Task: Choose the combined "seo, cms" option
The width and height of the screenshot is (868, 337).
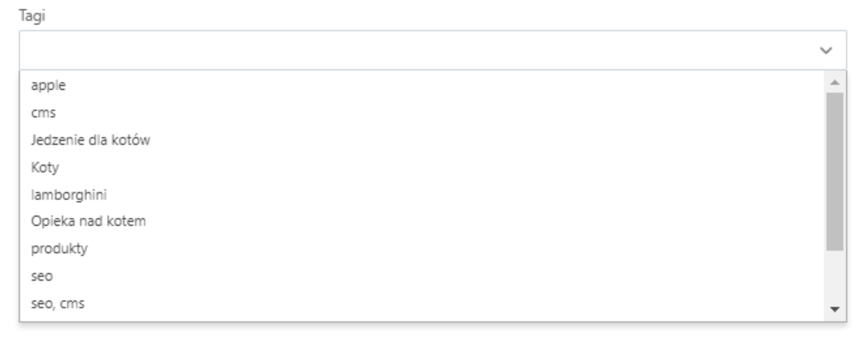Action: click(58, 304)
